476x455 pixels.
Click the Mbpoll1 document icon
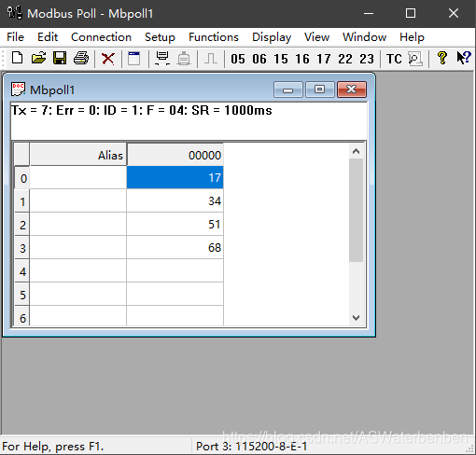point(18,90)
